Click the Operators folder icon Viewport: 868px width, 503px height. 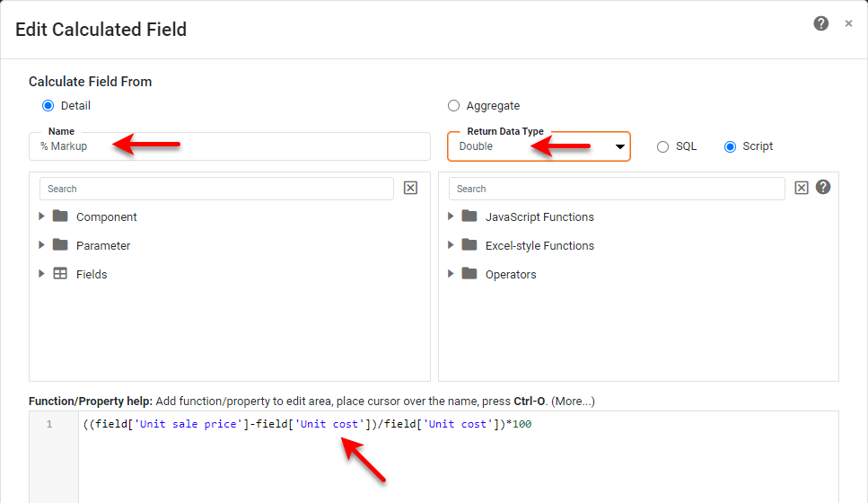tap(469, 273)
